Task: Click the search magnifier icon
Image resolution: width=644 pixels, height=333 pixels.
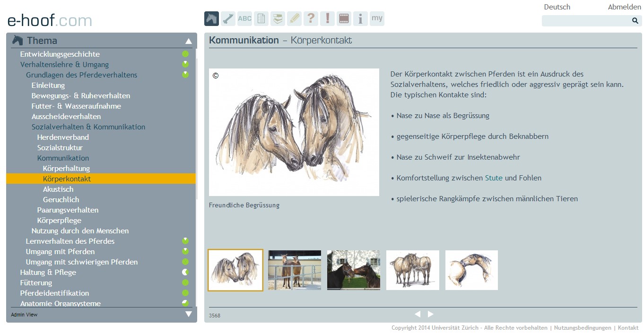Action: pos(635,21)
